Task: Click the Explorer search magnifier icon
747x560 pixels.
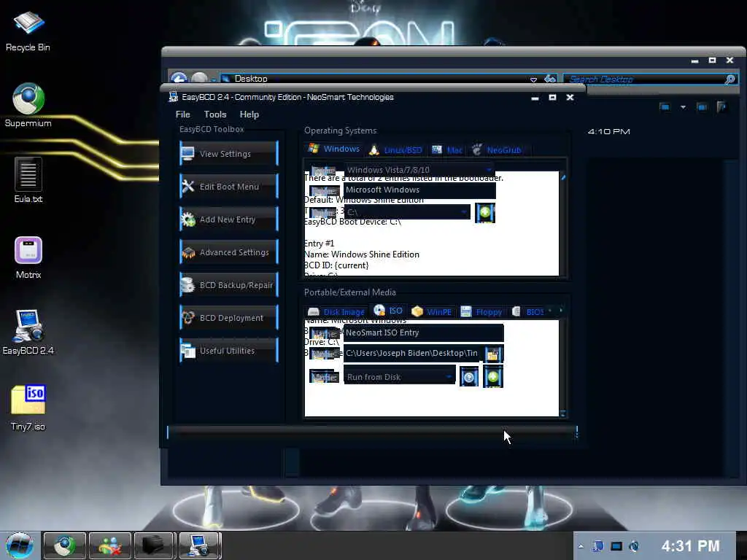Action: click(x=729, y=79)
